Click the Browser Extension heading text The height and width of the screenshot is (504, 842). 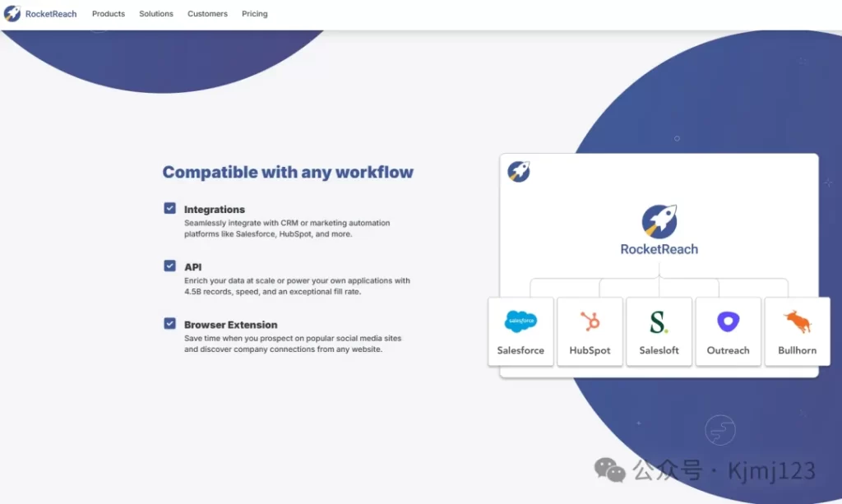[x=231, y=325]
